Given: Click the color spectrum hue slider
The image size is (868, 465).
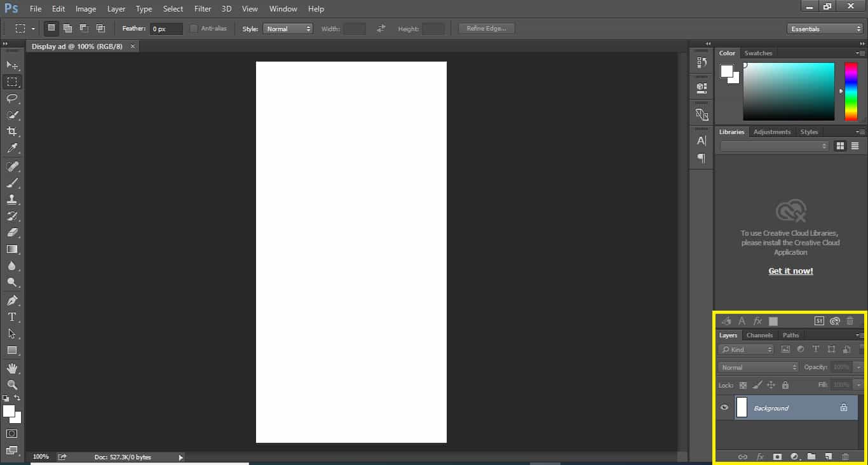Looking at the screenshot, I should click(851, 91).
